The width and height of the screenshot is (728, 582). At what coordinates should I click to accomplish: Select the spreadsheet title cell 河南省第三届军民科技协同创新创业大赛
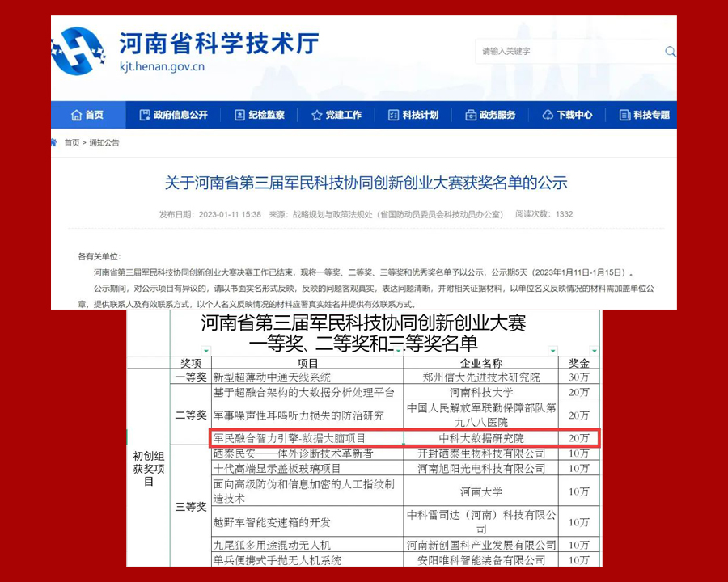point(363,333)
